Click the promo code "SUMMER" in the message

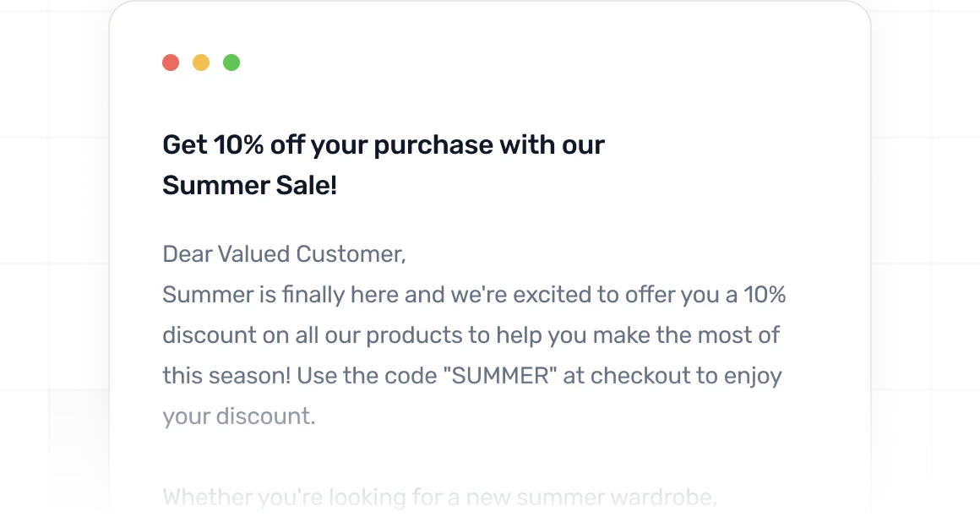coord(500,376)
